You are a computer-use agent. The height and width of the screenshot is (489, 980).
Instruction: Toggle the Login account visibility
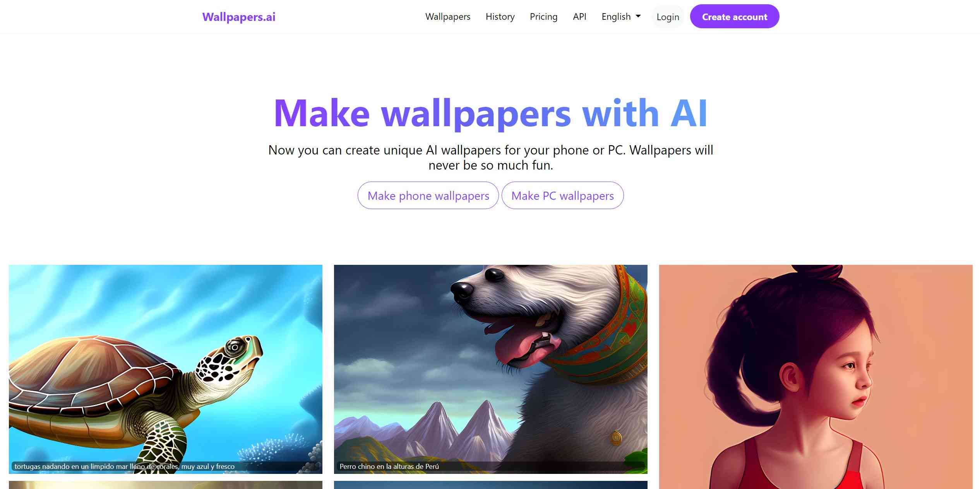pyautogui.click(x=668, y=16)
